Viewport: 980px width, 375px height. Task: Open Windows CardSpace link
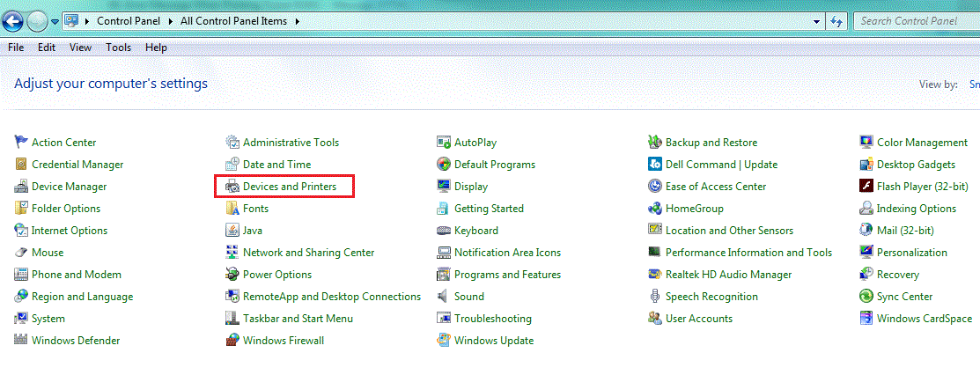coord(925,318)
